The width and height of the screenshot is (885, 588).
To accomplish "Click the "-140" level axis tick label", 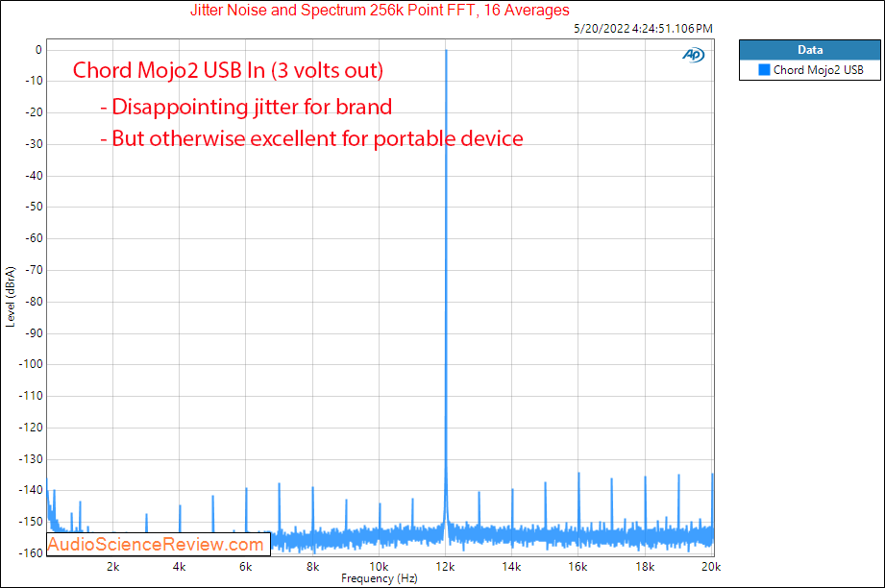I will tap(31, 490).
